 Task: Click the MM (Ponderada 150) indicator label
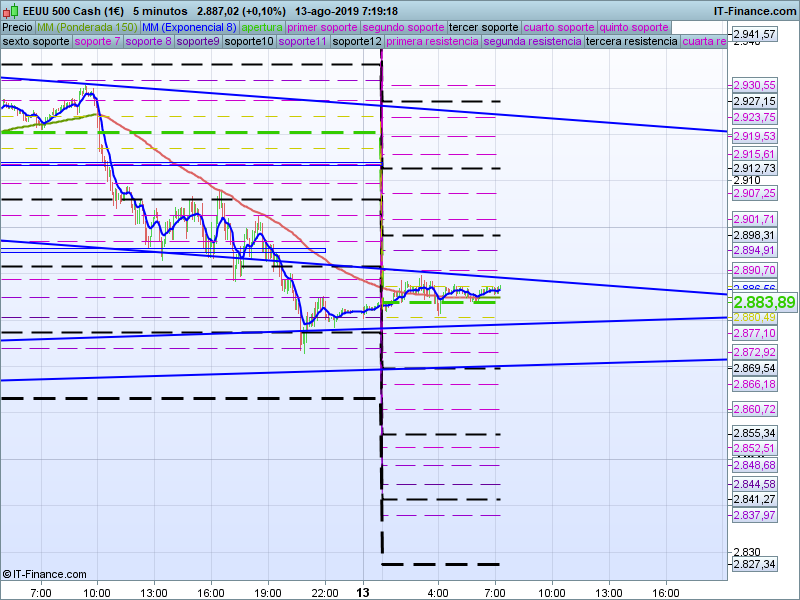(x=88, y=27)
